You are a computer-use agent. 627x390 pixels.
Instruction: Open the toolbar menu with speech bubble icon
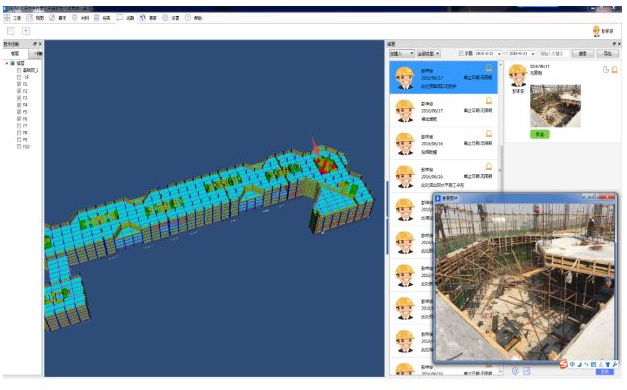pyautogui.click(x=125, y=18)
